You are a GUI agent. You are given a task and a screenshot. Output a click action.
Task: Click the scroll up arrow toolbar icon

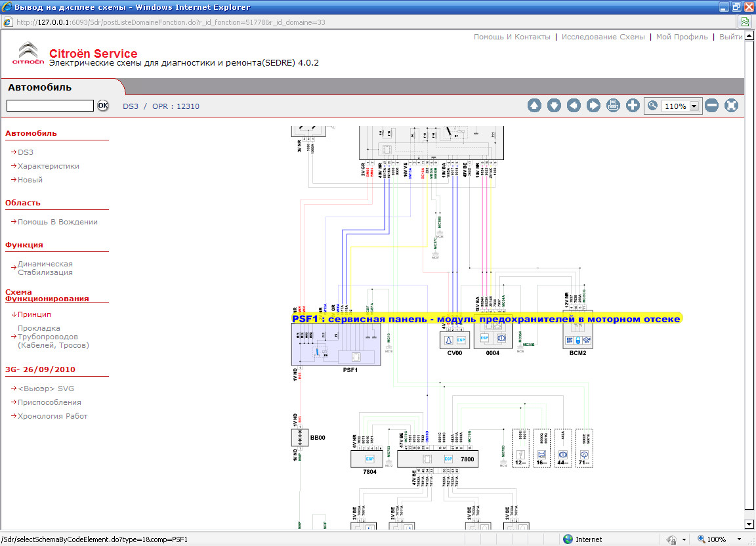[534, 106]
